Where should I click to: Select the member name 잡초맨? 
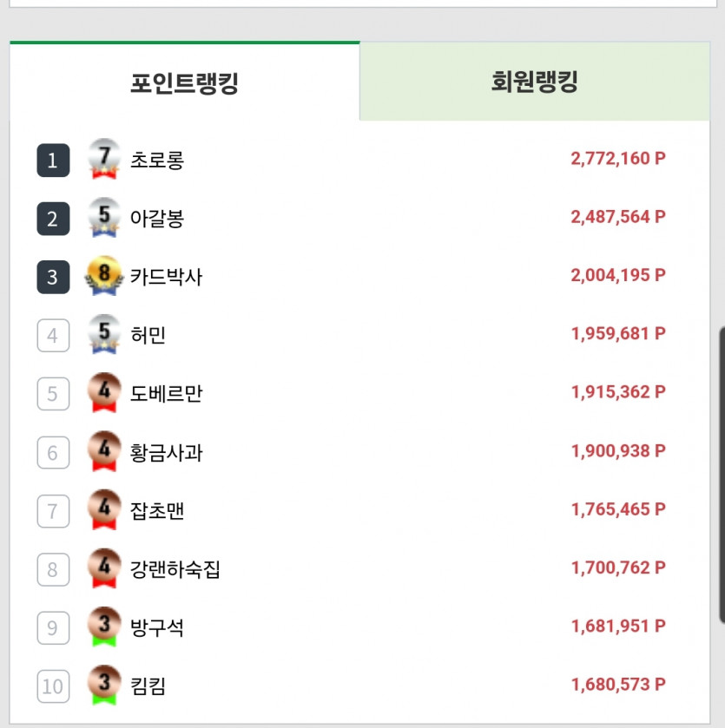click(157, 510)
